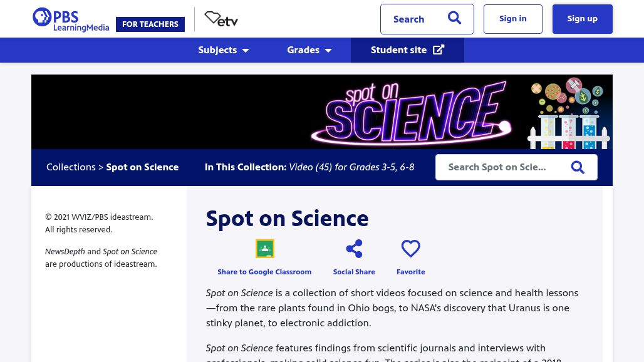Image resolution: width=644 pixels, height=362 pixels.
Task: Open the Student site tab
Action: (399, 50)
